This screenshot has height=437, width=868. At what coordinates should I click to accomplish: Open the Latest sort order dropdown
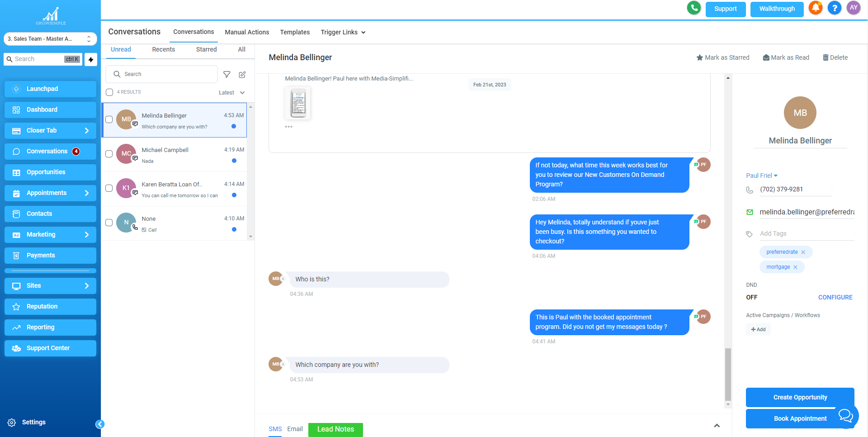pos(231,93)
